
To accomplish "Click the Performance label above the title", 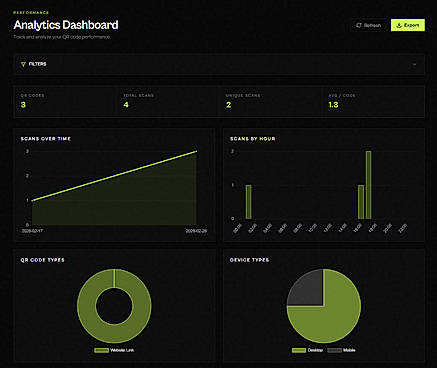I will [31, 12].
